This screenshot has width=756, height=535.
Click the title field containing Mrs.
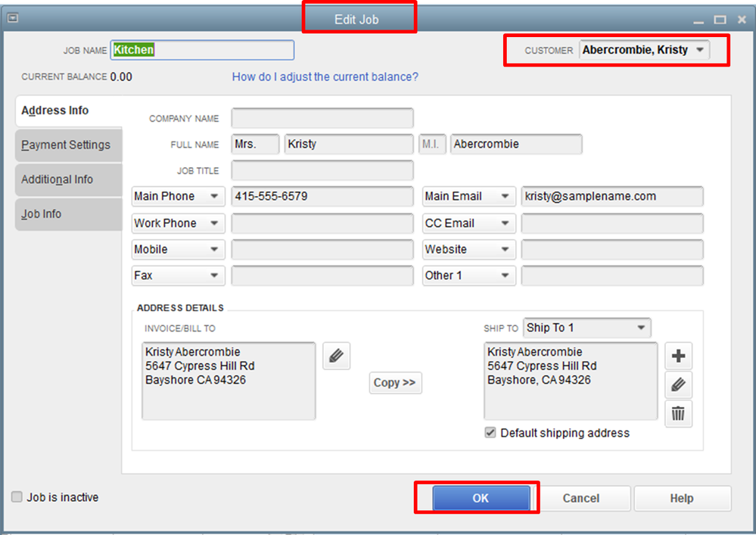point(255,144)
